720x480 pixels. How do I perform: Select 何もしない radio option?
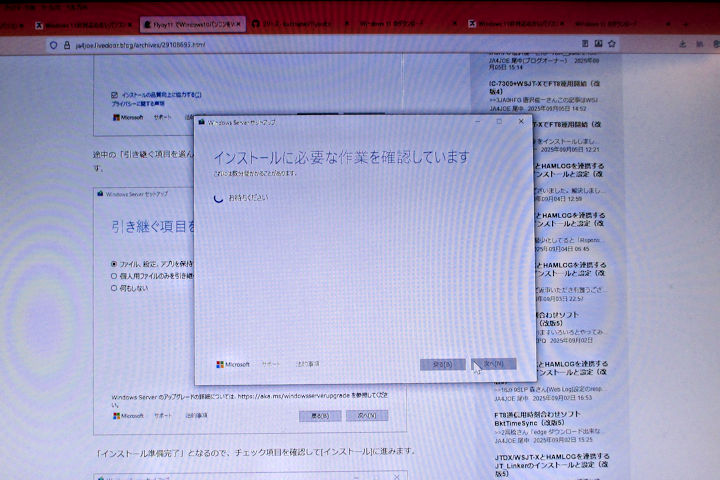114,287
